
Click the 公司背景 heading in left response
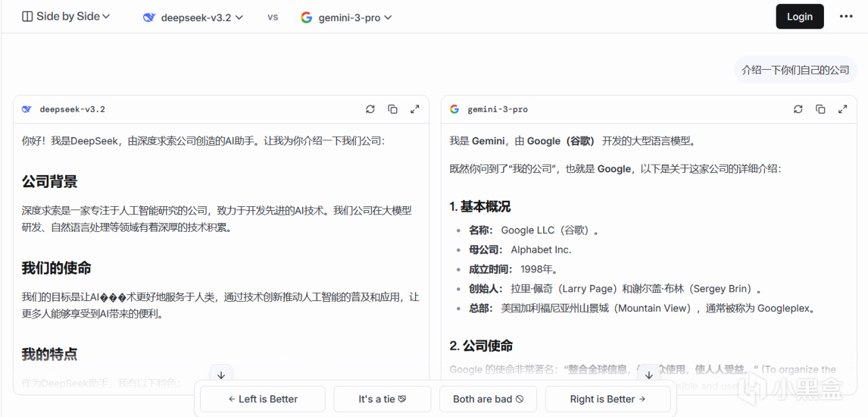tap(50, 182)
